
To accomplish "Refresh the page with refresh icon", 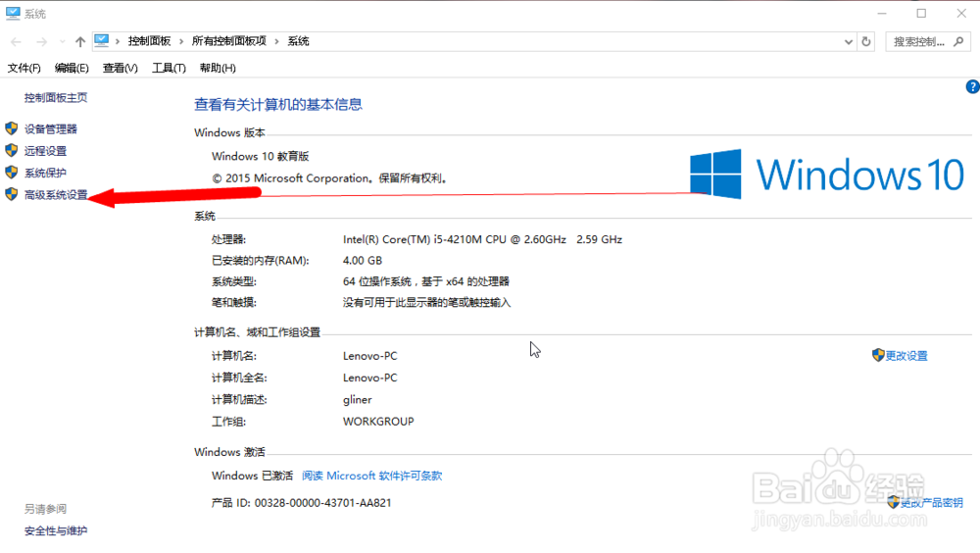I will (x=866, y=42).
